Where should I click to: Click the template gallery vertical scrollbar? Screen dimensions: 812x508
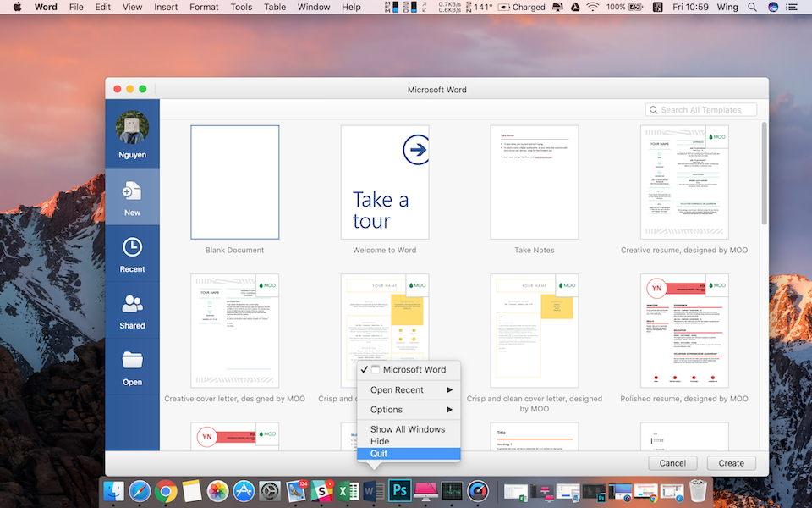764,174
